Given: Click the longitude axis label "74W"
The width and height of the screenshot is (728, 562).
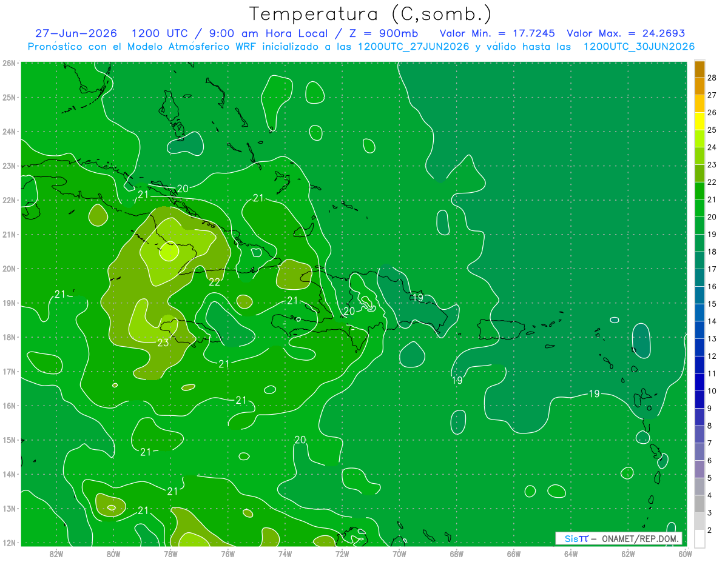Looking at the screenshot, I should [x=285, y=553].
